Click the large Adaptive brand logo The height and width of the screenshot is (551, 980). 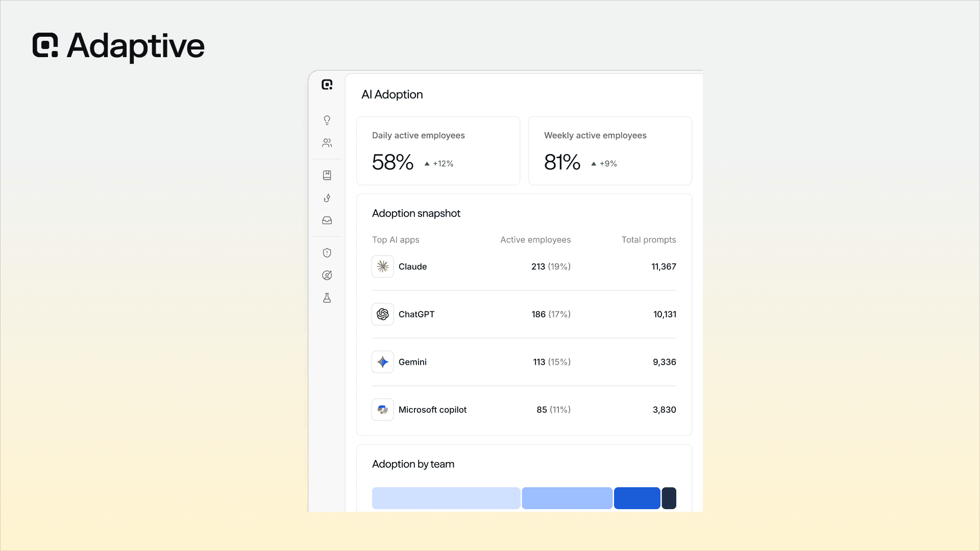pyautogui.click(x=118, y=46)
